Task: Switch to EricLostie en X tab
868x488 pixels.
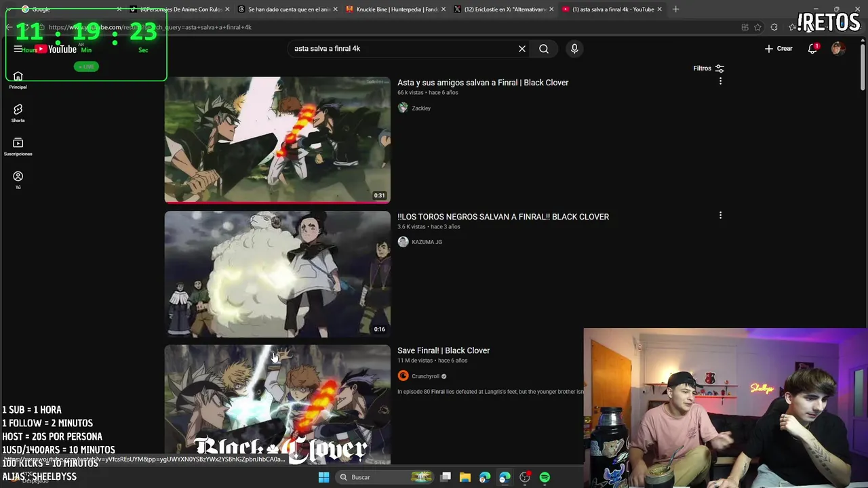Action: tap(504, 9)
